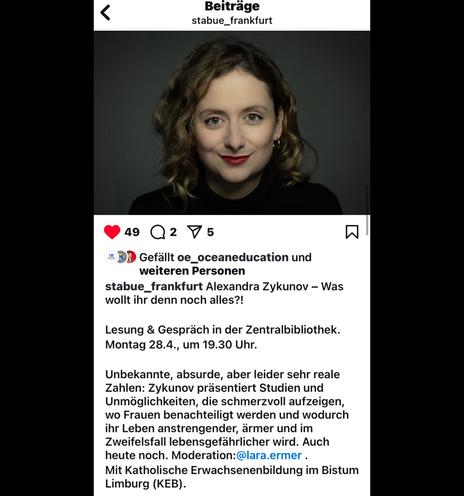
Task: Toggle the red heart like icon
Action: pos(112,232)
